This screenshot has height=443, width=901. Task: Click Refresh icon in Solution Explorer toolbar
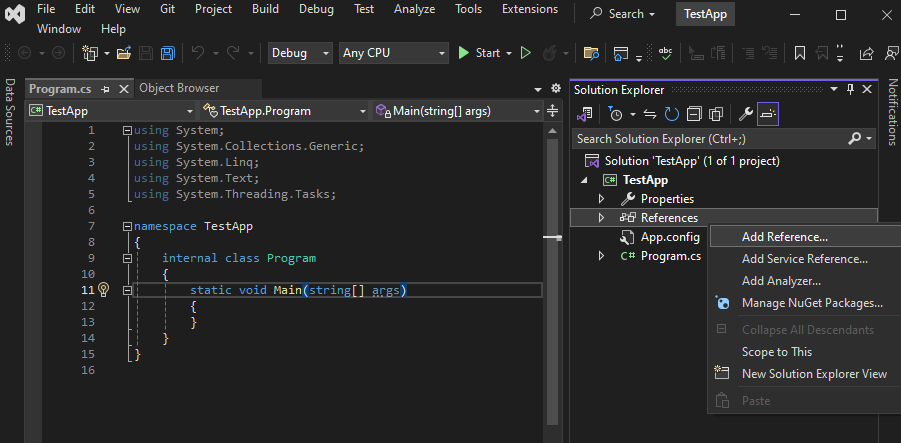click(672, 114)
